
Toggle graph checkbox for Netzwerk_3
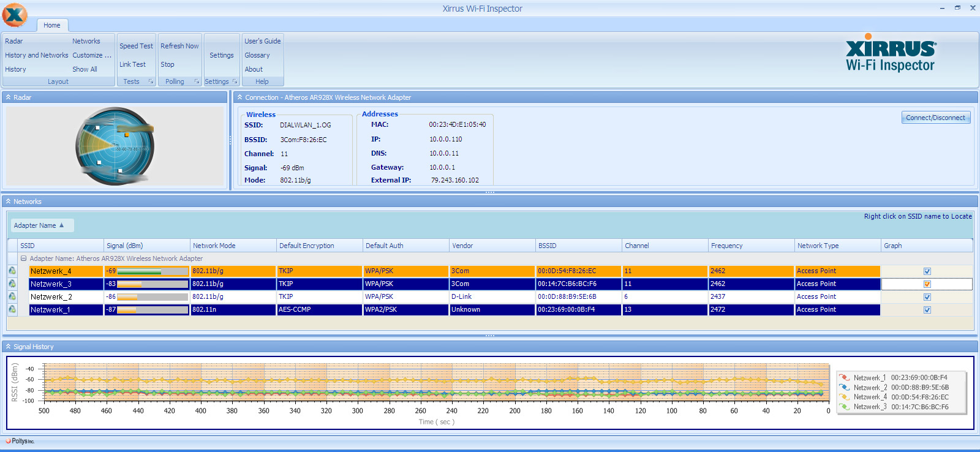click(927, 284)
